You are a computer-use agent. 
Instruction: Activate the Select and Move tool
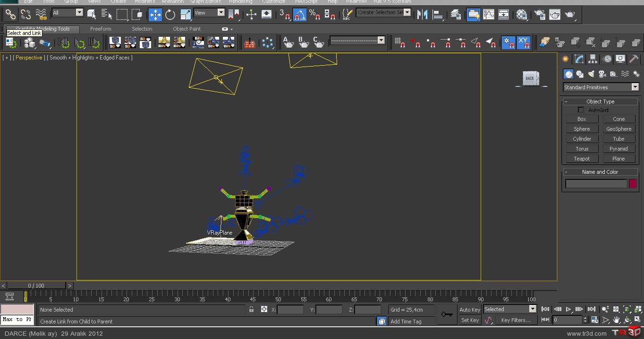(155, 15)
